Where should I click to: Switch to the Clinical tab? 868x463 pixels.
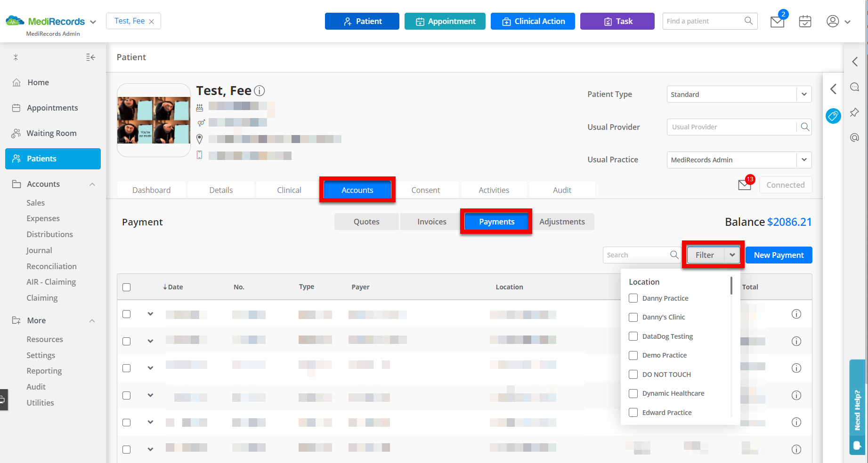(289, 190)
